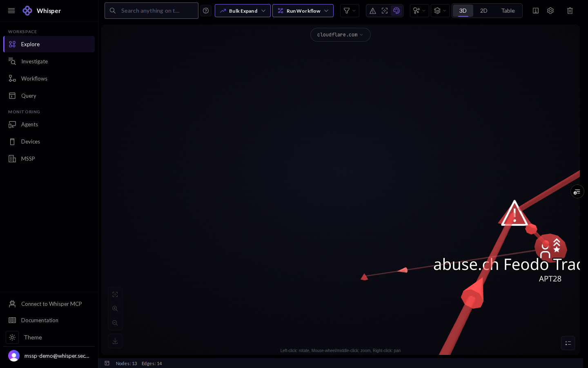
Task: Toggle the focus frame mode icon
Action: click(x=385, y=11)
